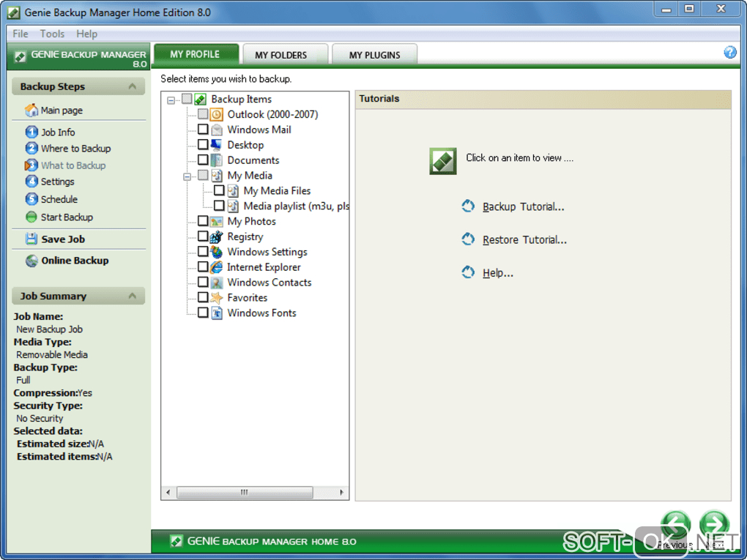The height and width of the screenshot is (560, 747).
Task: Click the Job Info step 1 icon
Action: pyautogui.click(x=31, y=132)
